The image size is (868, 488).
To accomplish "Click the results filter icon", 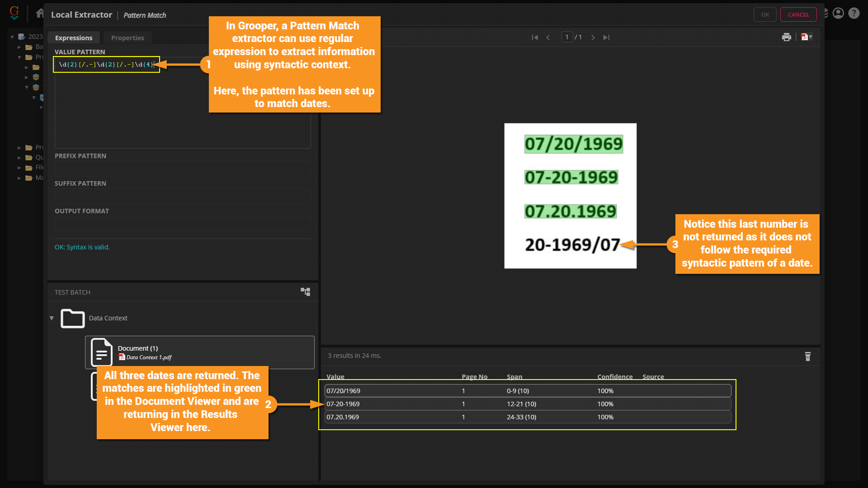I will (808, 357).
